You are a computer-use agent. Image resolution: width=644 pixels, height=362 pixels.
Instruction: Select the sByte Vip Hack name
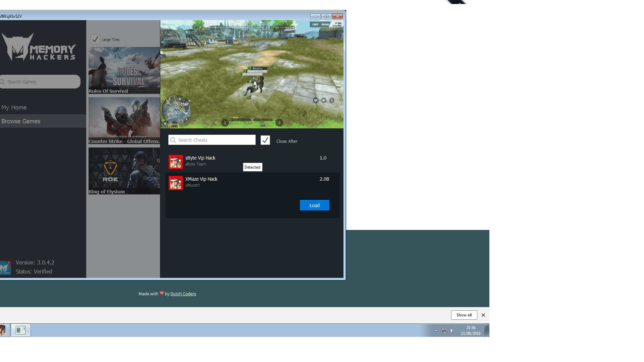[200, 158]
